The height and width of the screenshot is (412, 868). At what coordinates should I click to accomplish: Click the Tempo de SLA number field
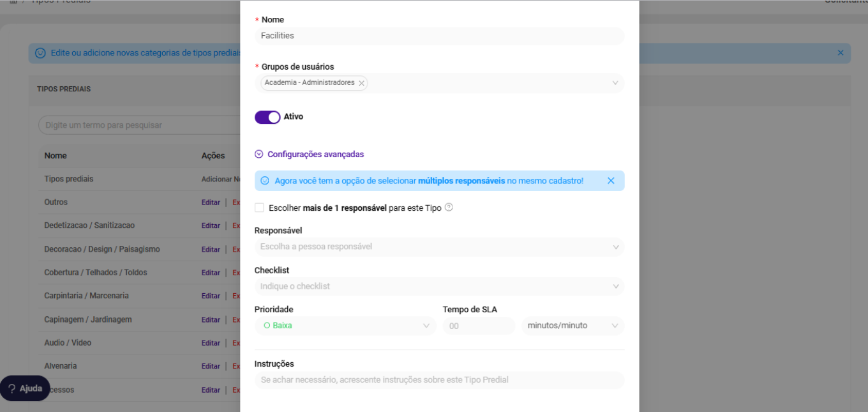pos(479,326)
